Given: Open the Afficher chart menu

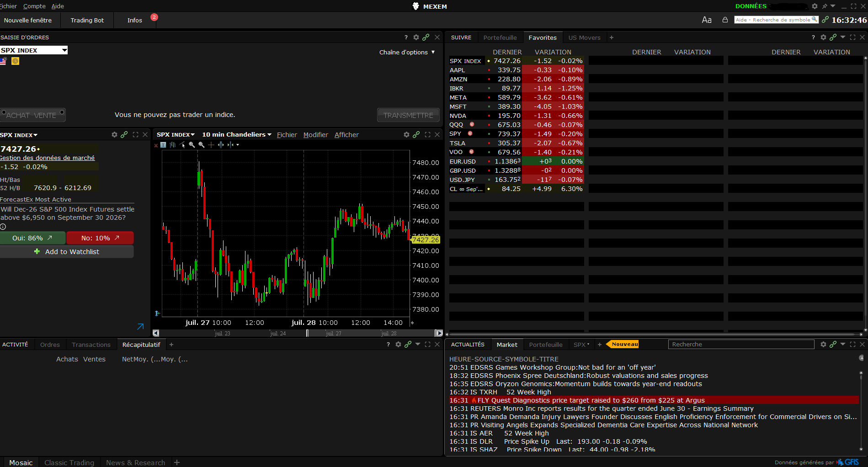Looking at the screenshot, I should pyautogui.click(x=346, y=134).
